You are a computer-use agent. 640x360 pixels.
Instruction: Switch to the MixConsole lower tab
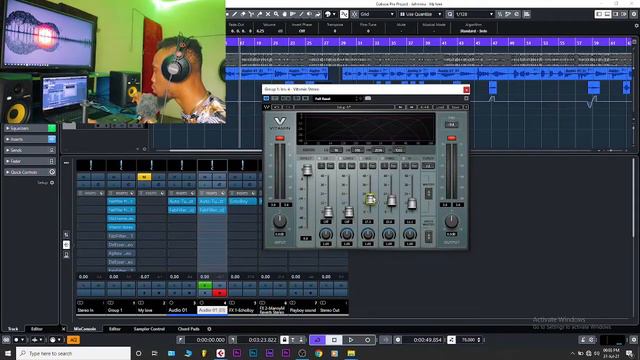tap(84, 329)
